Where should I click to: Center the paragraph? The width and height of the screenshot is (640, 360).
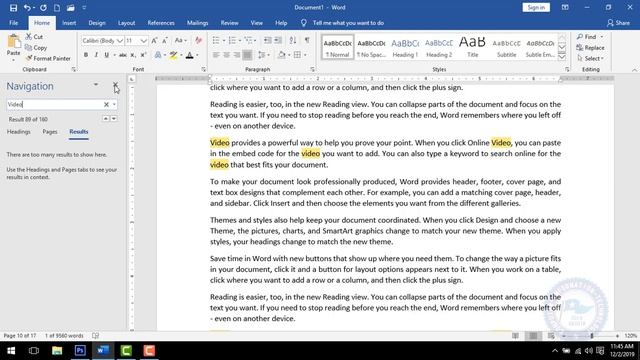[x=227, y=55]
